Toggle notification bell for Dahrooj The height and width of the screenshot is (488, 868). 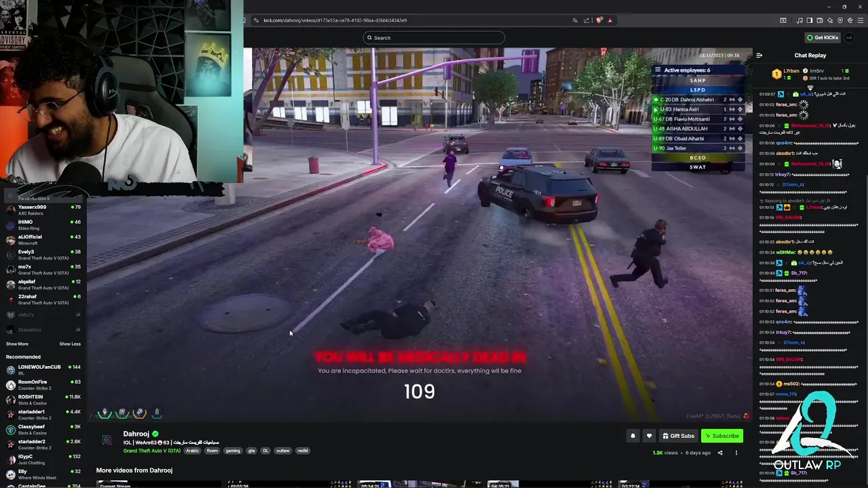[x=633, y=436]
